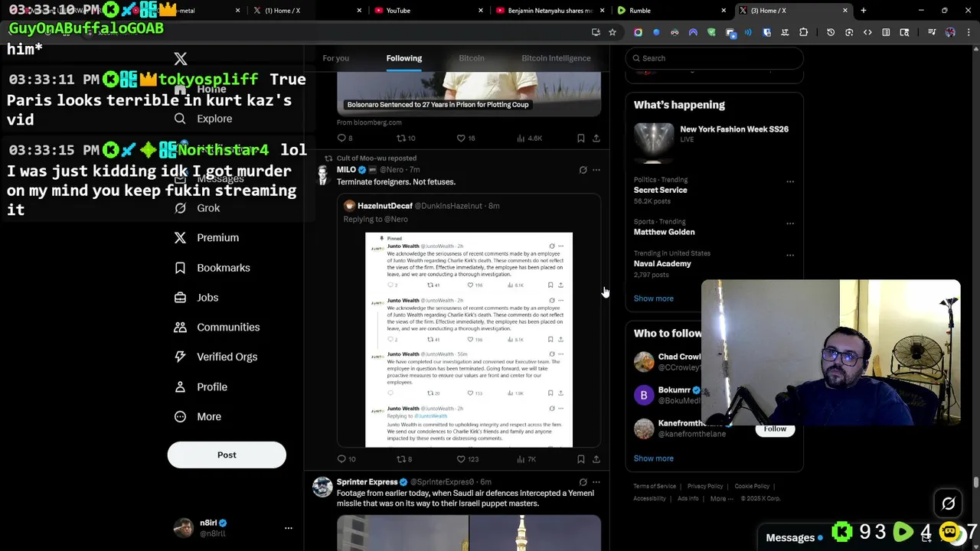
Task: Like the MILO post with 123 likes
Action: coord(467,459)
